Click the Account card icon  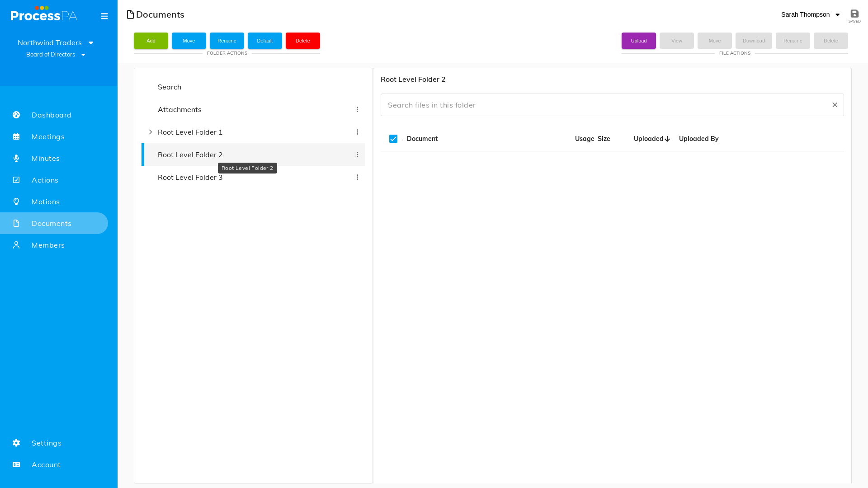click(16, 465)
